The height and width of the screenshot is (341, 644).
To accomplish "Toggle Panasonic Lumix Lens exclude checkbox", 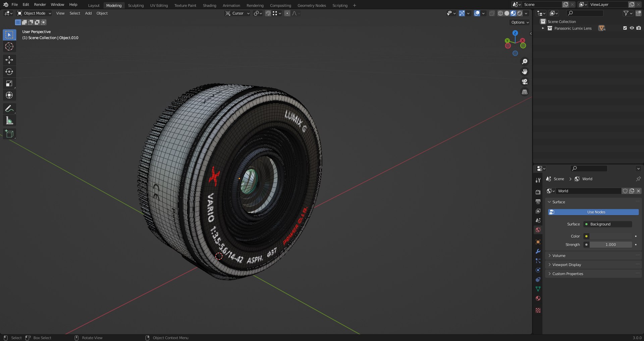I will click(x=625, y=28).
